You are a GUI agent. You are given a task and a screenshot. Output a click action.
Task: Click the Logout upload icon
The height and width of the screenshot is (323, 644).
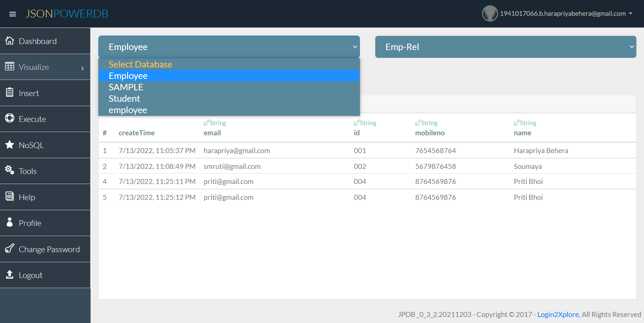tap(9, 275)
